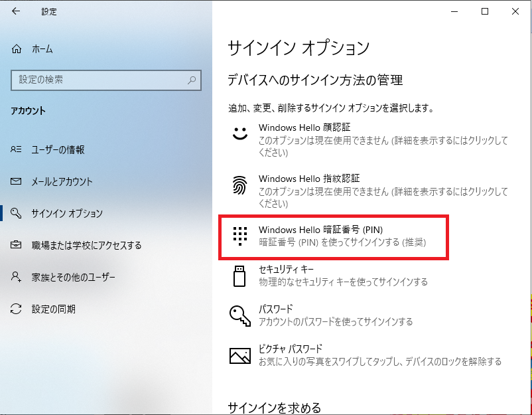532x415 pixels.
Task: Open the ホーム home icon
Action: [17, 49]
